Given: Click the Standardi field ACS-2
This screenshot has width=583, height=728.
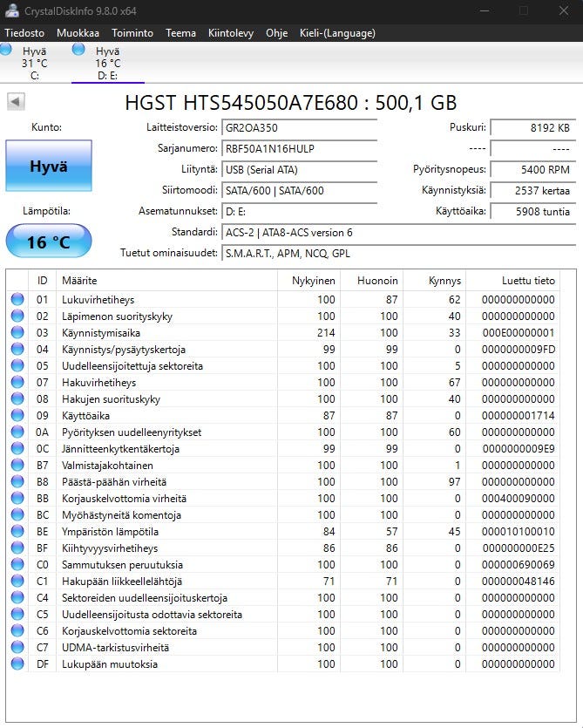Looking at the screenshot, I should (x=399, y=233).
